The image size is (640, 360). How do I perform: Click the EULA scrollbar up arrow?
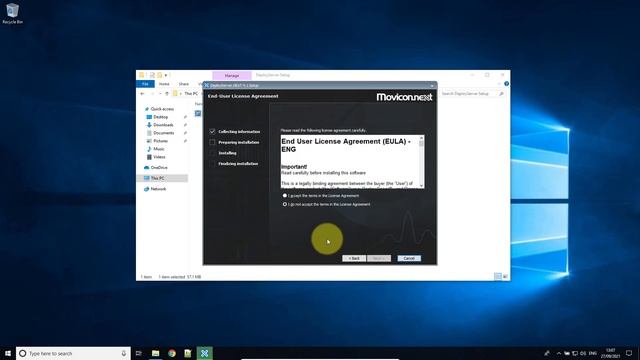tap(422, 138)
